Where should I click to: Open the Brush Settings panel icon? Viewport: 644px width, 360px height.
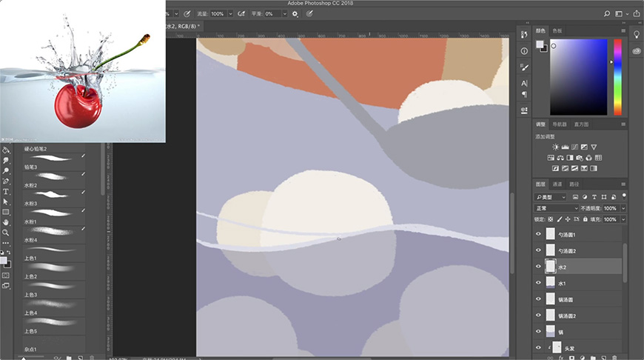pos(524,67)
